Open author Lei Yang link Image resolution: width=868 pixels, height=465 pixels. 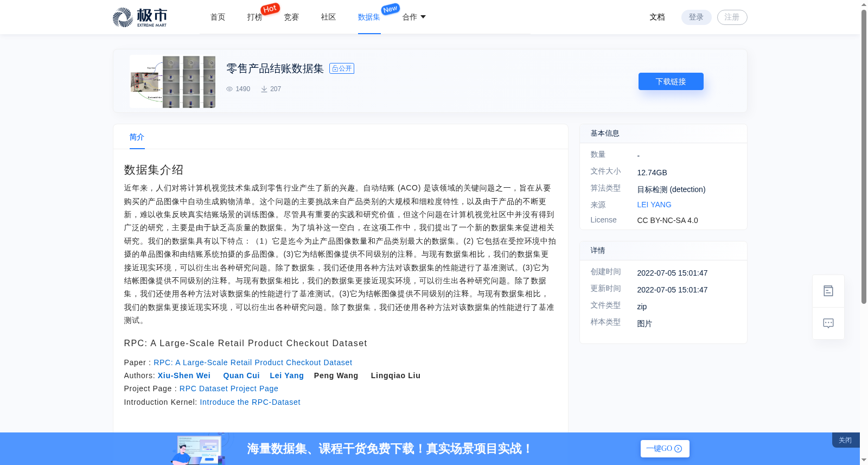click(286, 375)
